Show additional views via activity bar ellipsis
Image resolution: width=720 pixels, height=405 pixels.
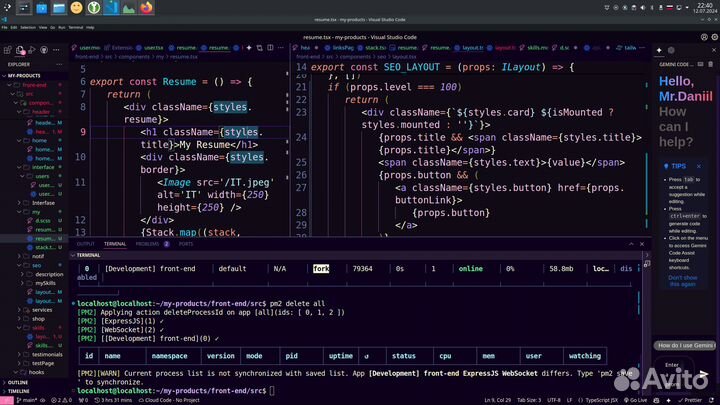tap(56, 50)
